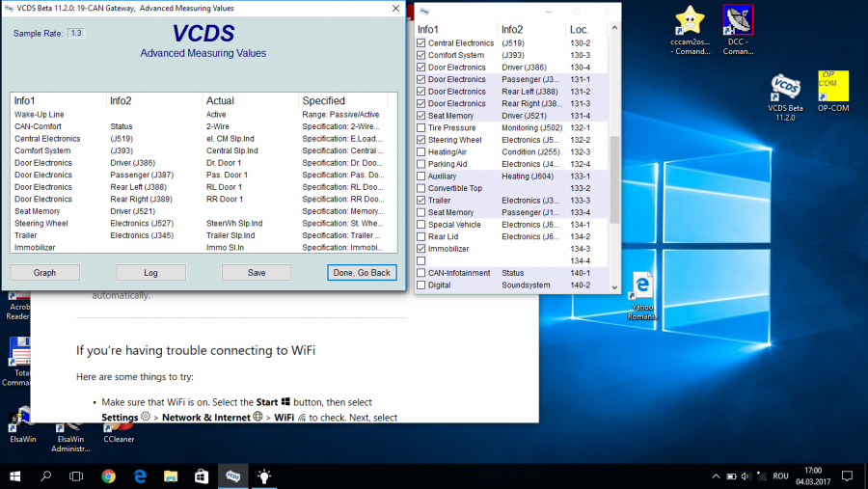Enable the Tire Pressure checkbox
The height and width of the screenshot is (489, 868).
pyautogui.click(x=420, y=127)
